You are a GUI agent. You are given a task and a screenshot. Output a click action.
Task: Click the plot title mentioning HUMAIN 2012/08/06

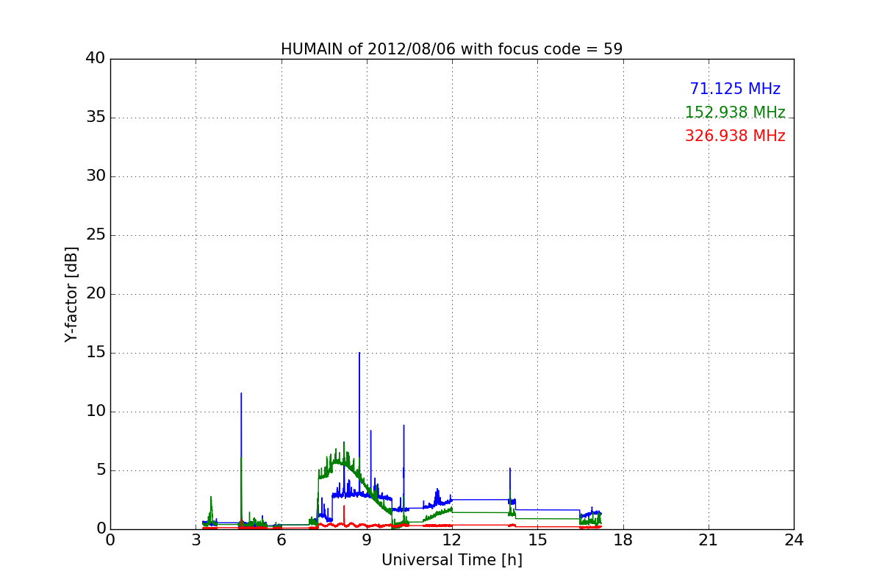pyautogui.click(x=451, y=49)
